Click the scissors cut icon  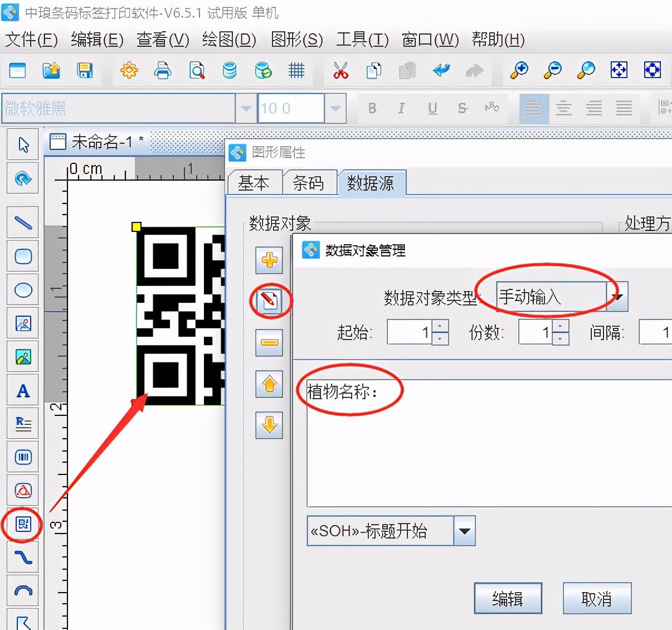point(340,70)
